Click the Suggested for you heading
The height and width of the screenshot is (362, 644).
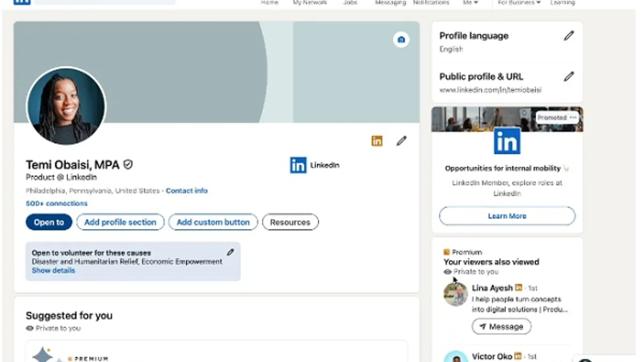tap(69, 316)
